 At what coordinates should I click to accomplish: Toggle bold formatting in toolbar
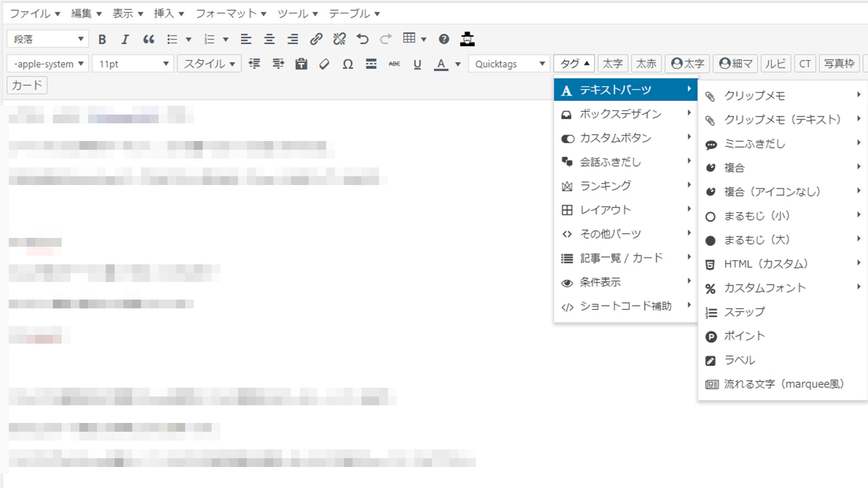click(x=102, y=39)
